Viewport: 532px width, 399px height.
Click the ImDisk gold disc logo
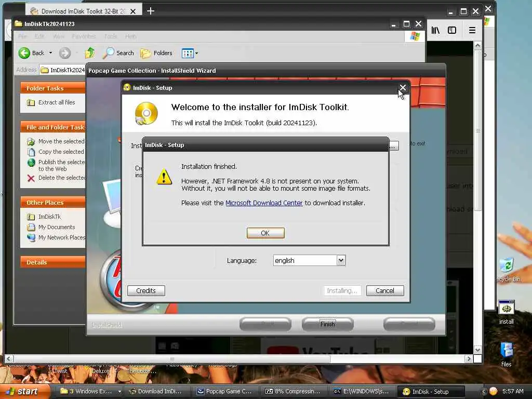click(147, 114)
